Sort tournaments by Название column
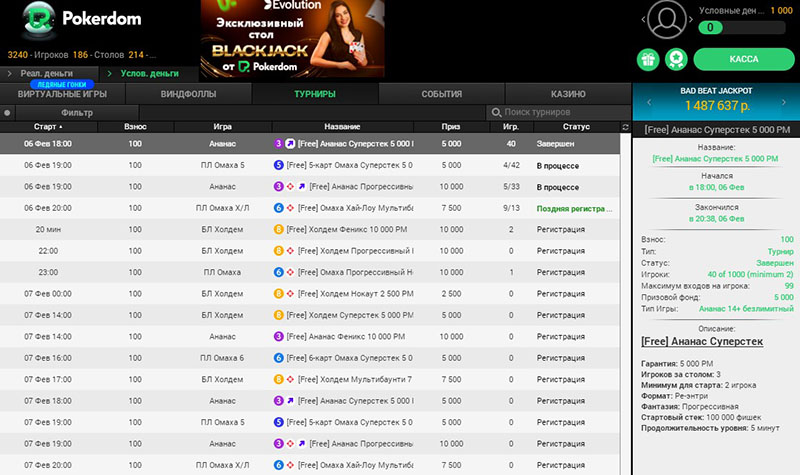This screenshot has width=800, height=475. [342, 127]
